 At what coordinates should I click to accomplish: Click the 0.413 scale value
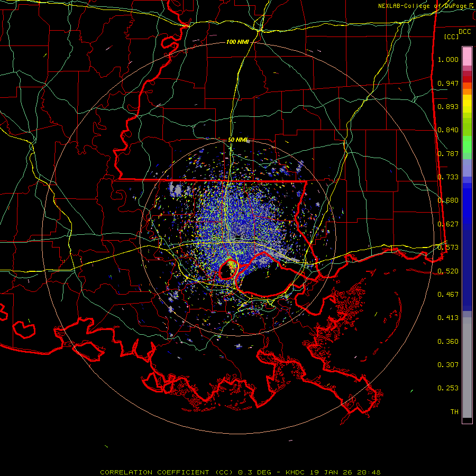(448, 318)
